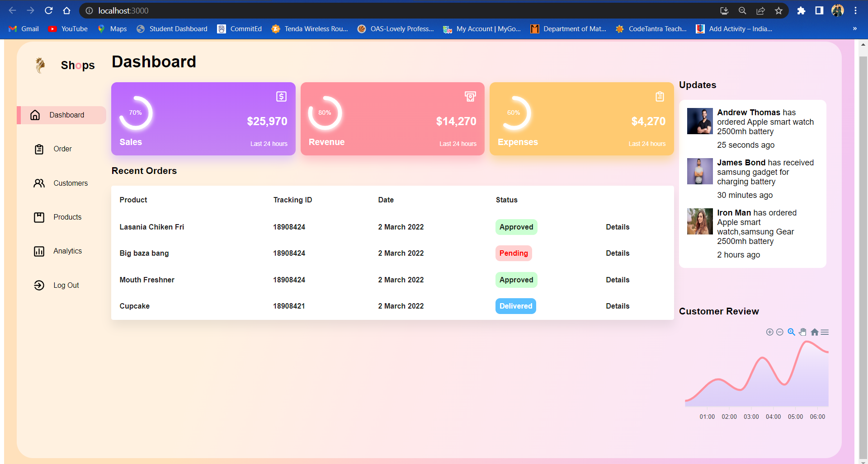Viewport: 868px width, 464px height.
Task: Open Details for the Cupcake order
Action: pos(618,306)
